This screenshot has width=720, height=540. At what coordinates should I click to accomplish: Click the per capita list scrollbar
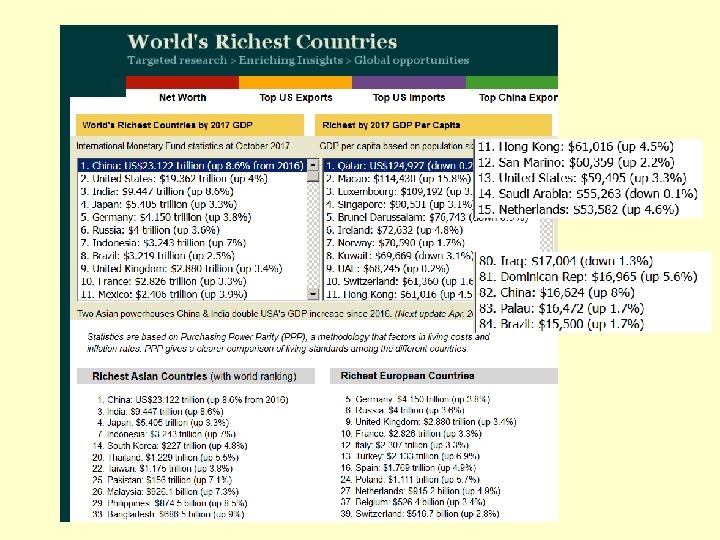pyautogui.click(x=546, y=234)
